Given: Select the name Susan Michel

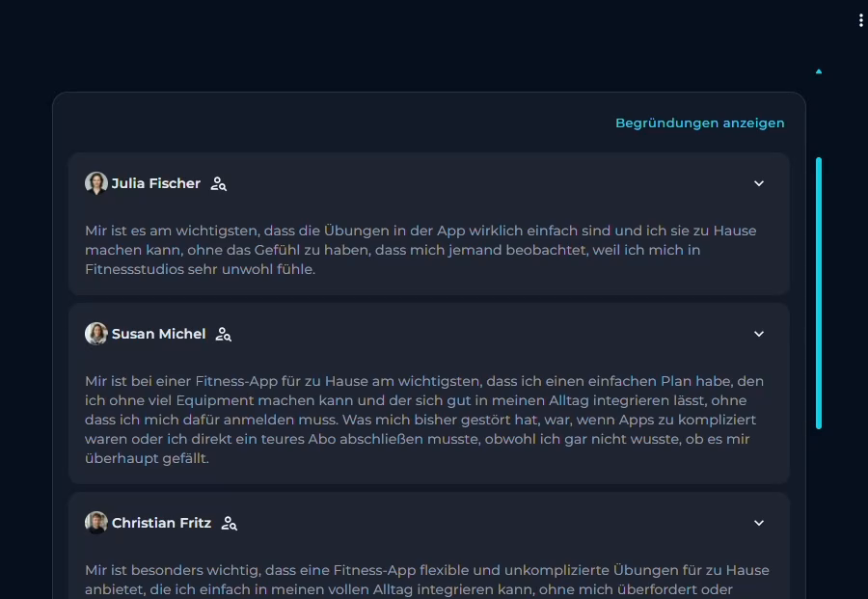Looking at the screenshot, I should [159, 334].
